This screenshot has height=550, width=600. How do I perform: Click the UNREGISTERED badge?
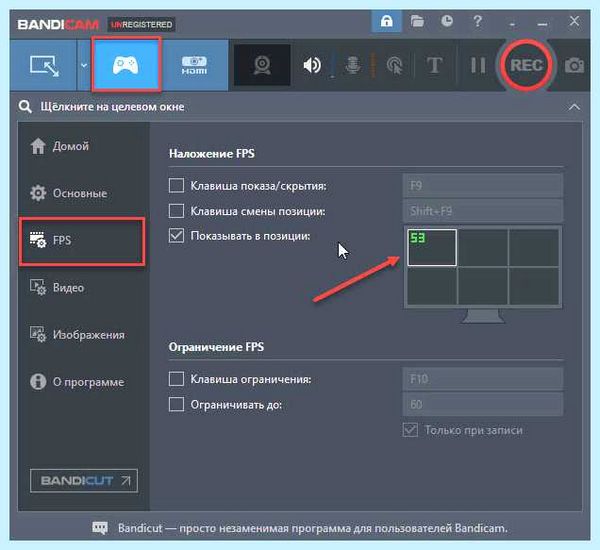pyautogui.click(x=141, y=24)
